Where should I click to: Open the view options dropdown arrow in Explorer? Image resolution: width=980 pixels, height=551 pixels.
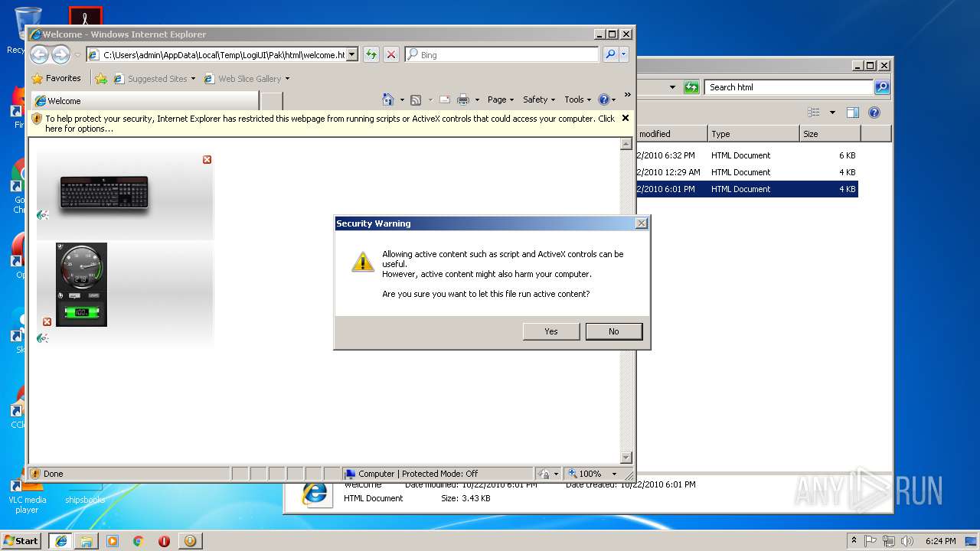tap(832, 112)
